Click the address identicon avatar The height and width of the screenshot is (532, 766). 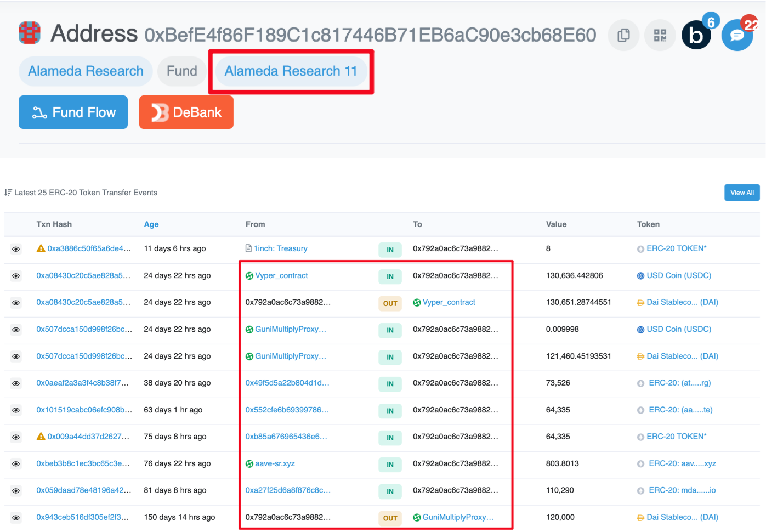[x=30, y=33]
